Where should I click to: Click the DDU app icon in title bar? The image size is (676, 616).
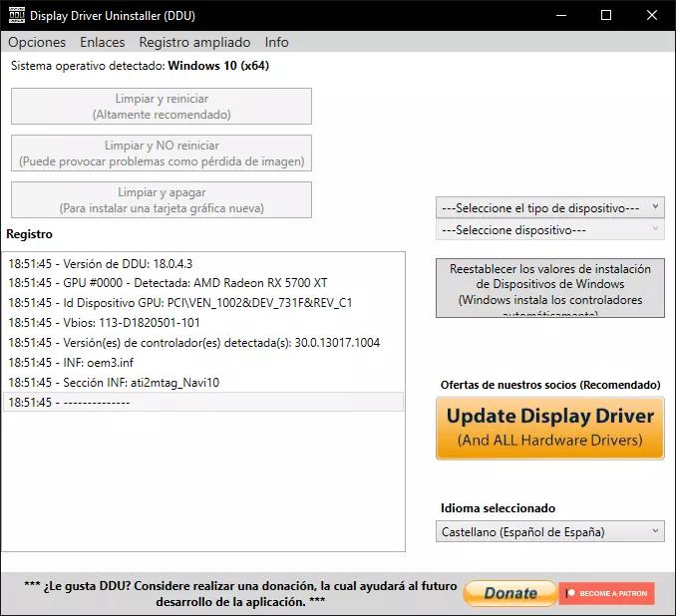pos(16,15)
